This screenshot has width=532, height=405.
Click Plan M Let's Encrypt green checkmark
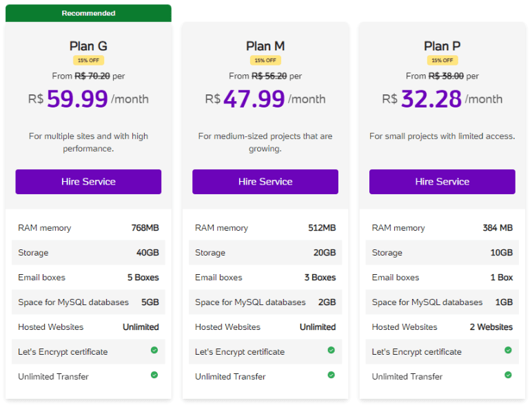click(331, 350)
